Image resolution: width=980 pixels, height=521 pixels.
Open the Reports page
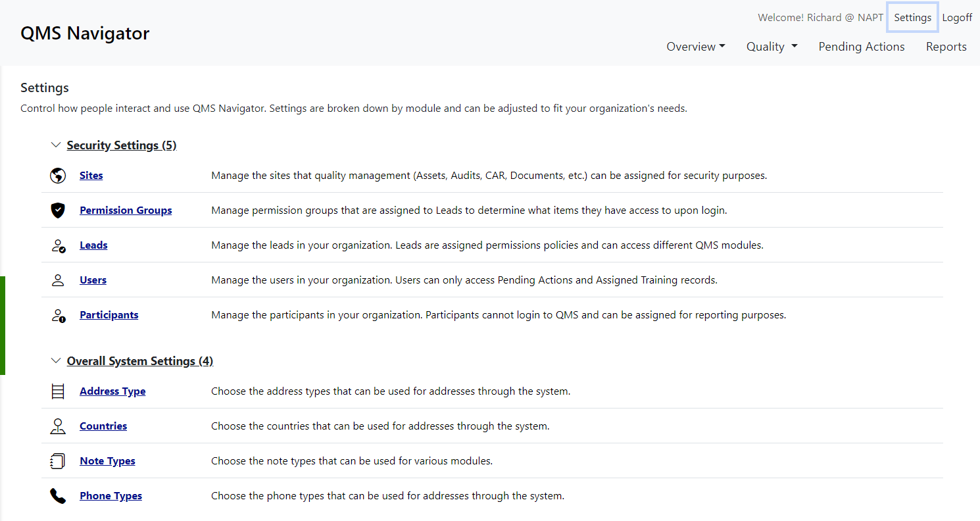(946, 47)
